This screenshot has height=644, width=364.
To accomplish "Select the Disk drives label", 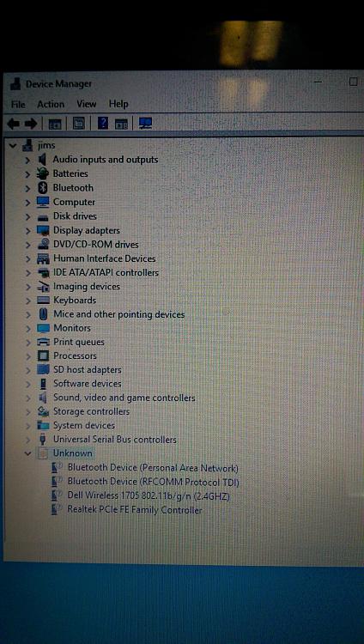I will pos(75,216).
